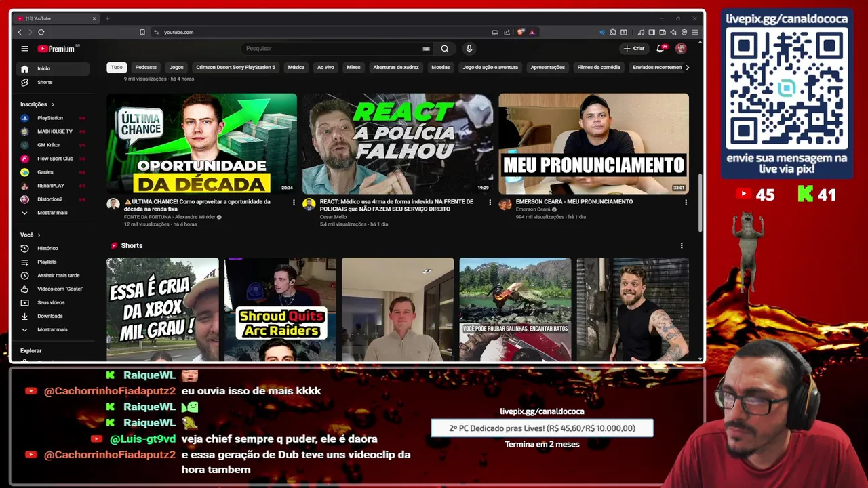The height and width of the screenshot is (488, 868).
Task: Open GM Krikor channel subscription
Action: 53,145
